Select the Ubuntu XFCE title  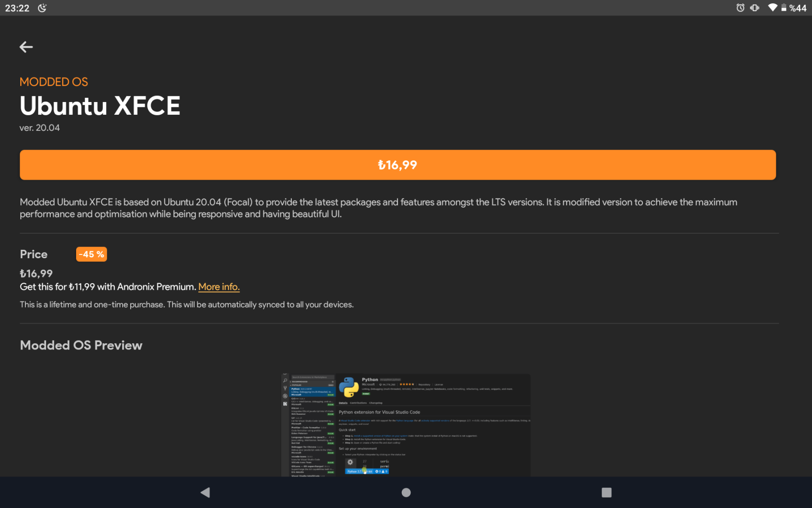100,105
